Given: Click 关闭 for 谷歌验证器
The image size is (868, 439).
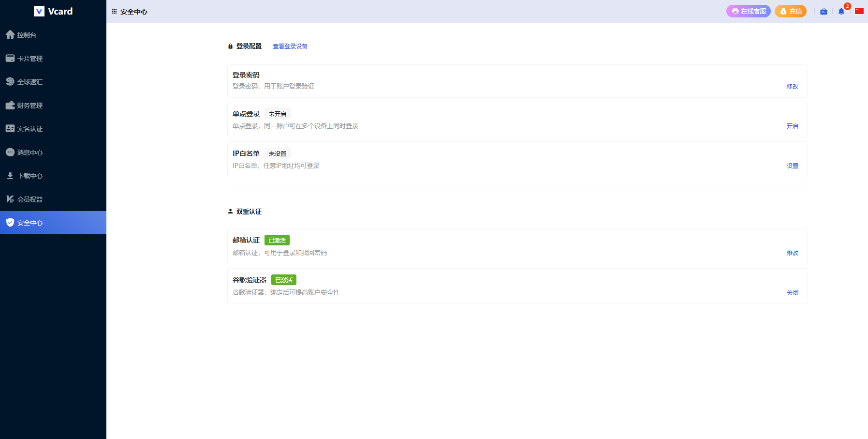Looking at the screenshot, I should pos(793,292).
